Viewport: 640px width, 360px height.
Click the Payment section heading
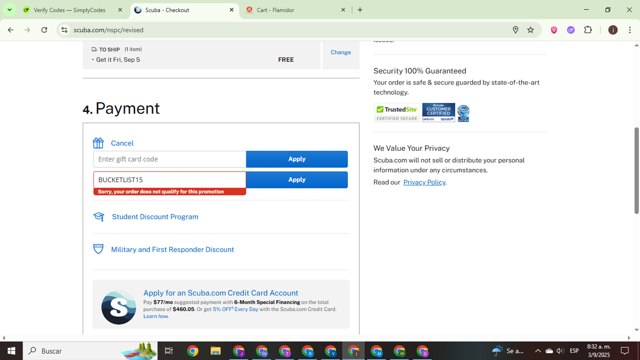pyautogui.click(x=121, y=108)
